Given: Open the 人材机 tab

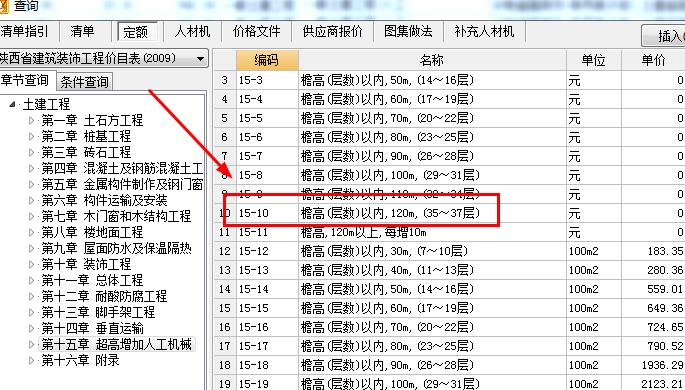Looking at the screenshot, I should click(x=192, y=31).
